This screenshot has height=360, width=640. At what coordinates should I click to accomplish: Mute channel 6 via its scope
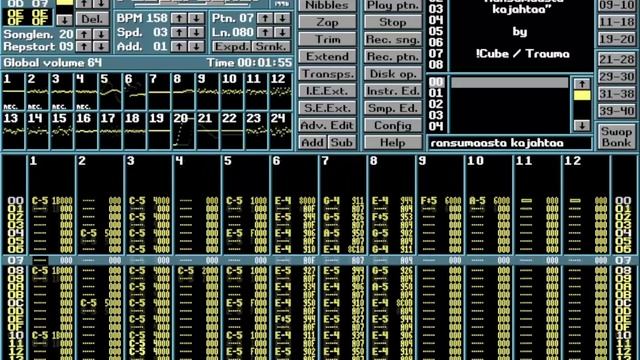135,92
